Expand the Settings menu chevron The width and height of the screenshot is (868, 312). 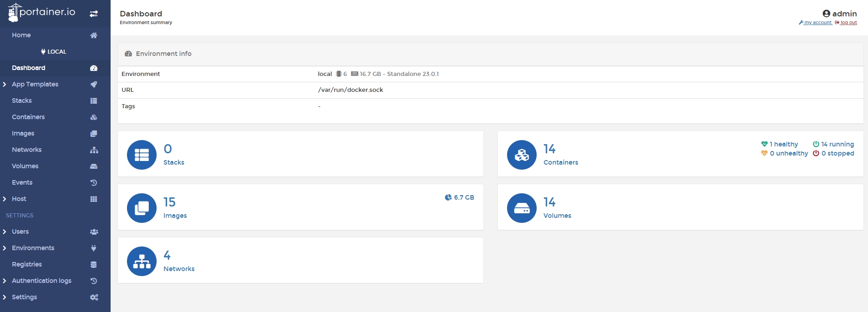(5, 297)
